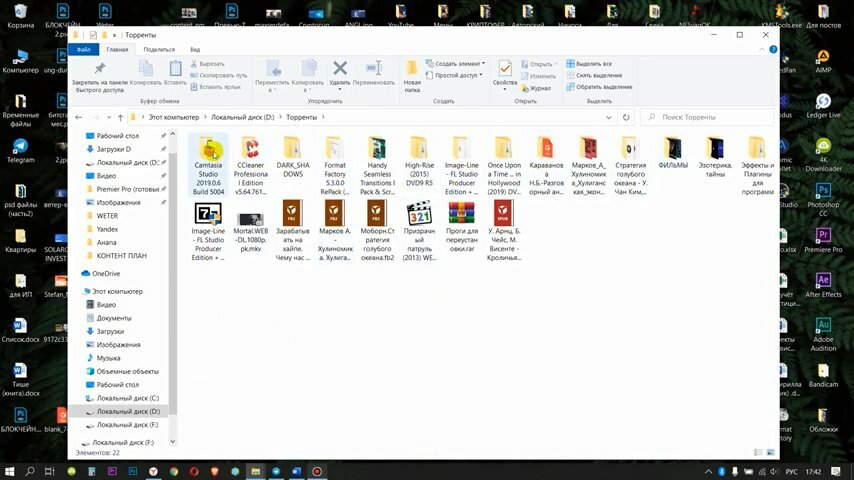Open Easy access (Простой доступ) dropdown

pos(454,75)
